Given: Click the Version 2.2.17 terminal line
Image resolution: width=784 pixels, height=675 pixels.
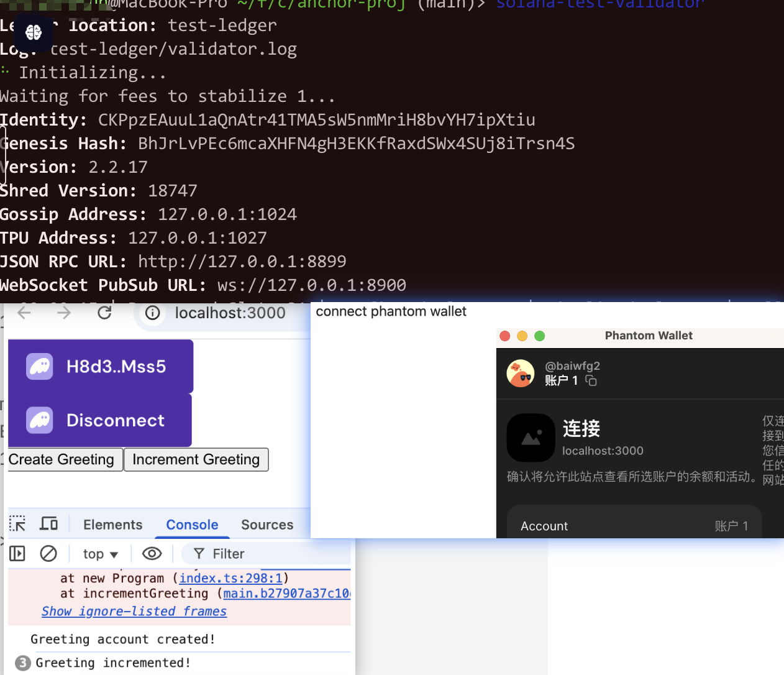Looking at the screenshot, I should (74, 167).
